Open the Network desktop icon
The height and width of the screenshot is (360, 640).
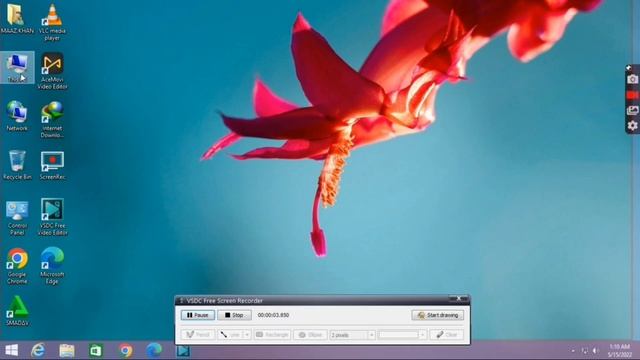coord(17,116)
